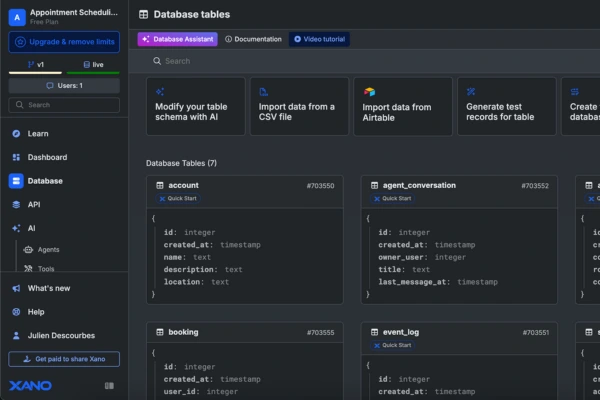Click the Quick Start tag on event_log
The height and width of the screenshot is (400, 600).
(x=393, y=345)
